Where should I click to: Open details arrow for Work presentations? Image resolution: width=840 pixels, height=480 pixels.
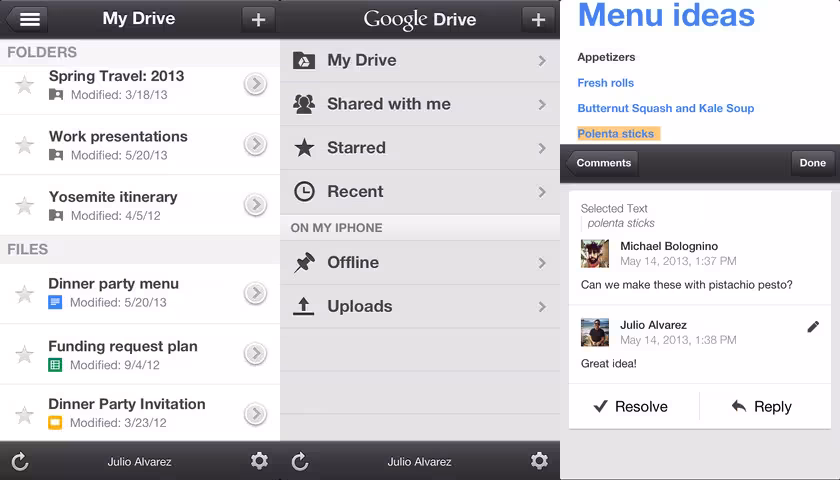coord(256,144)
